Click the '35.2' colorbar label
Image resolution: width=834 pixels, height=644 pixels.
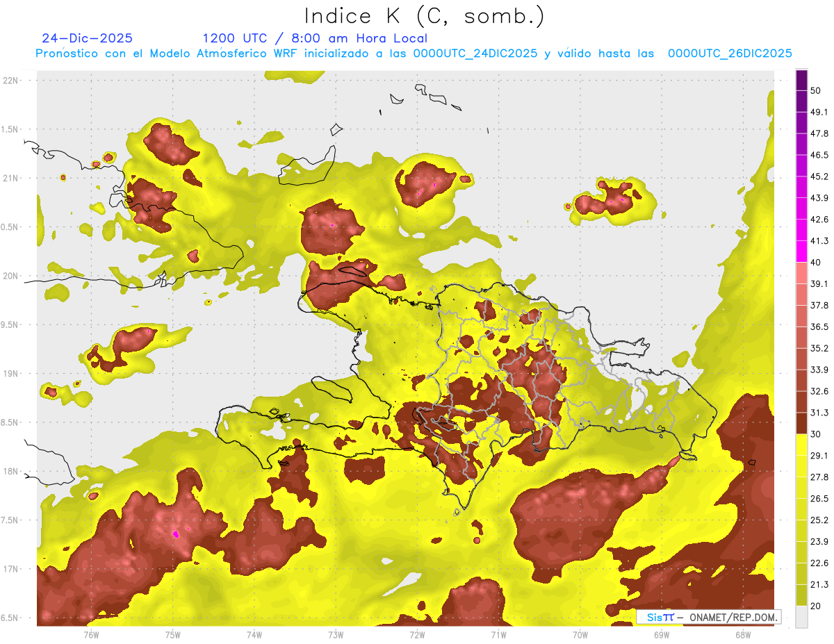(819, 348)
